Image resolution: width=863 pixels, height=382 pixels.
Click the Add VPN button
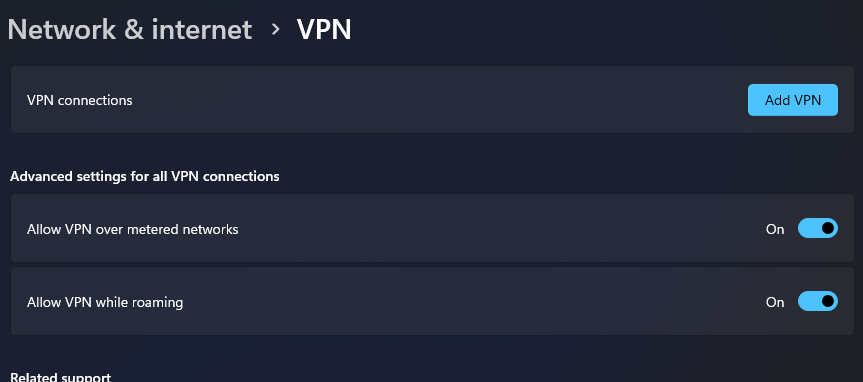coord(793,100)
